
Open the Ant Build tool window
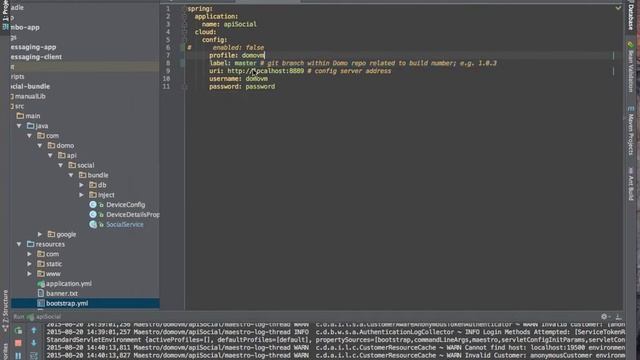click(x=631, y=184)
